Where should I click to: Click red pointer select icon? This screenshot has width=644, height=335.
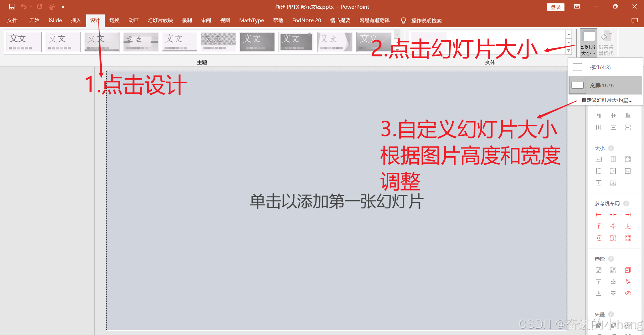click(628, 282)
